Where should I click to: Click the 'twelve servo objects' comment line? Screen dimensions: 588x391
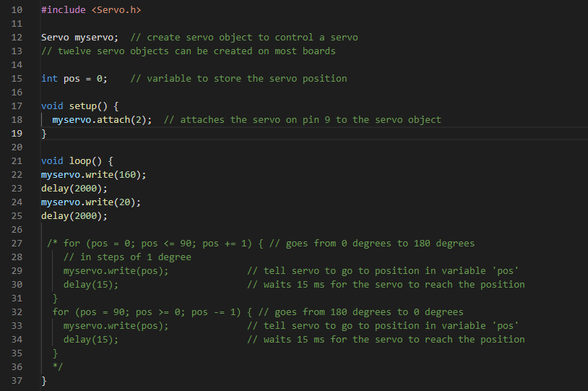point(188,51)
